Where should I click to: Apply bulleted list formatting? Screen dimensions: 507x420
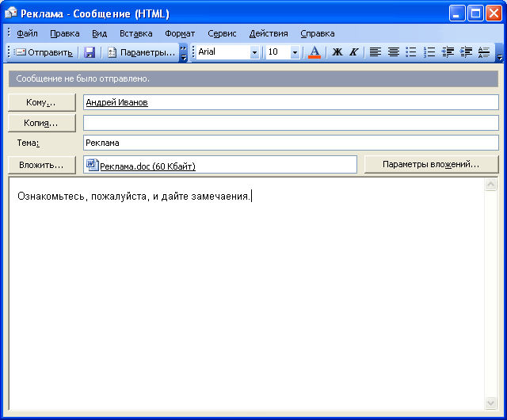tap(411, 52)
